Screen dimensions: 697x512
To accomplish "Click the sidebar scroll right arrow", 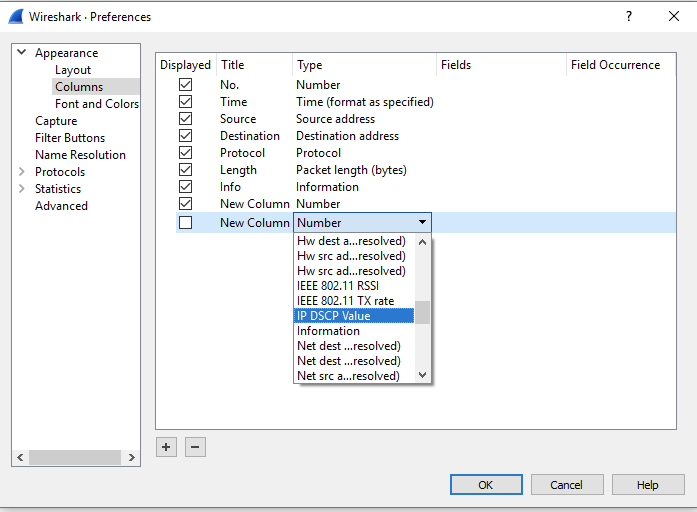I will [x=132, y=457].
